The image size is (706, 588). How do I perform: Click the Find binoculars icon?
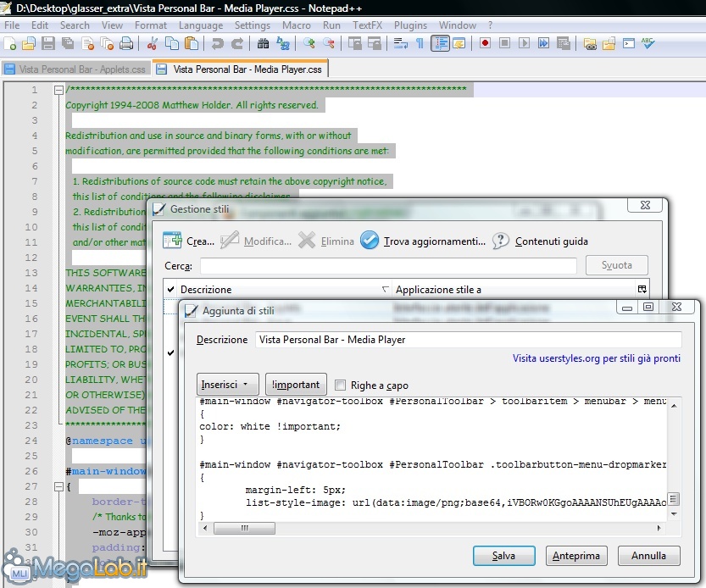263,43
